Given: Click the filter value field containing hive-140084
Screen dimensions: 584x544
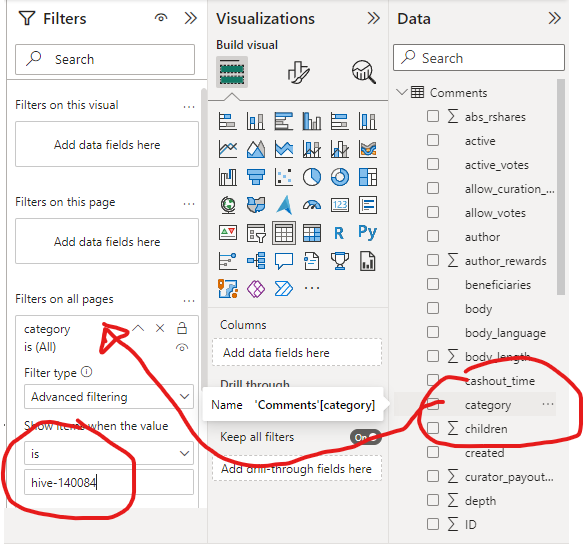Looking at the screenshot, I should tap(109, 482).
